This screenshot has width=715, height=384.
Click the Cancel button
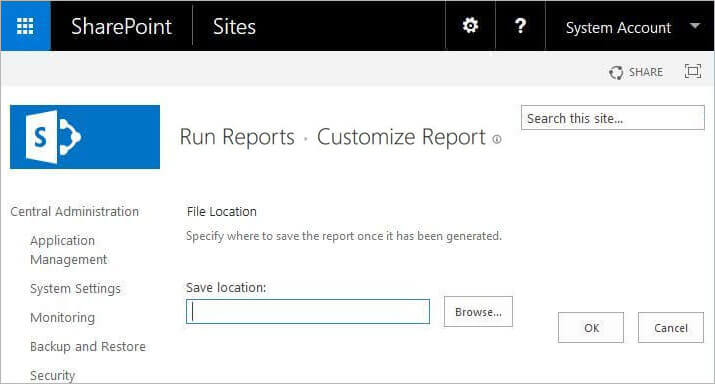(x=671, y=327)
